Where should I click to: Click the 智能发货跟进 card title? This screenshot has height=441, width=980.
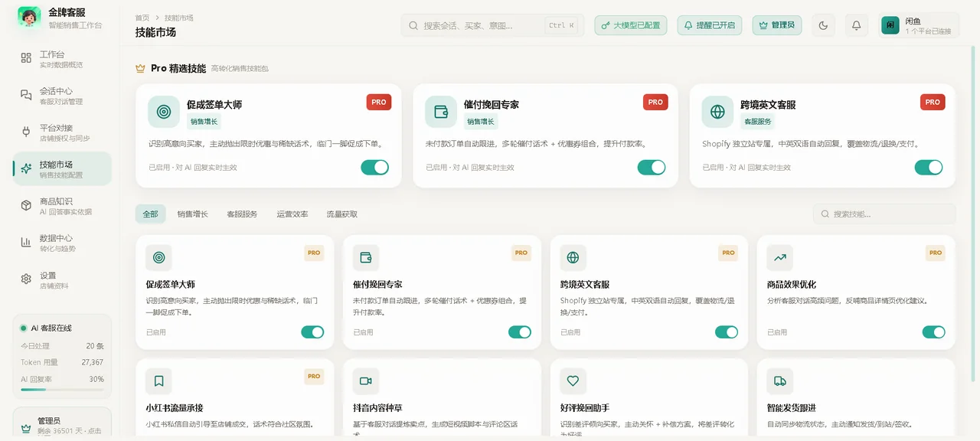[792, 408]
